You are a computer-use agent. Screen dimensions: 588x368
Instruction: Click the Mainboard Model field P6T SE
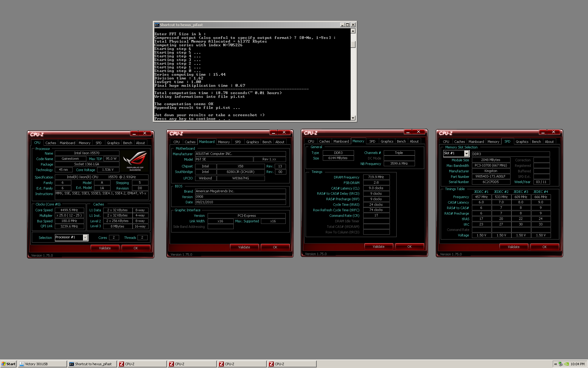coord(224,159)
